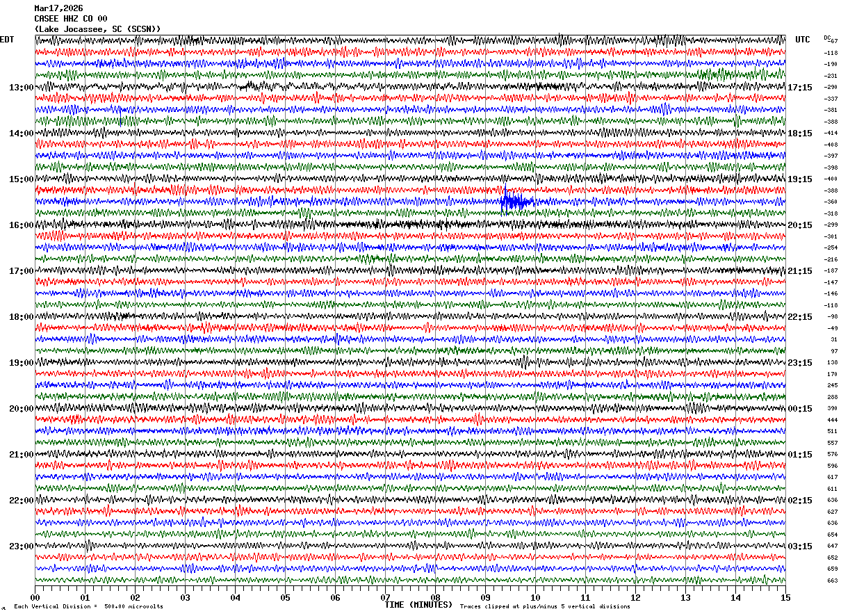Image resolution: width=841 pixels, height=616 pixels.
Task: Click minute tick label 10 on axis
Action: (x=535, y=597)
